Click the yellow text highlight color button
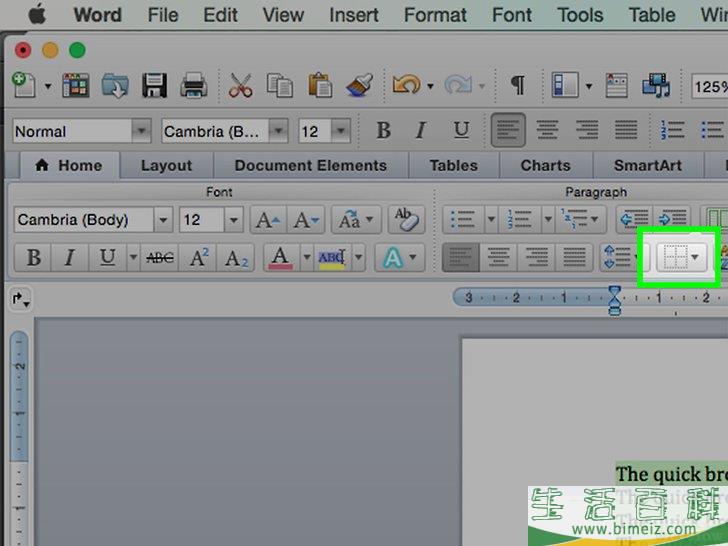Viewport: 728px width, 546px height. tap(332, 257)
